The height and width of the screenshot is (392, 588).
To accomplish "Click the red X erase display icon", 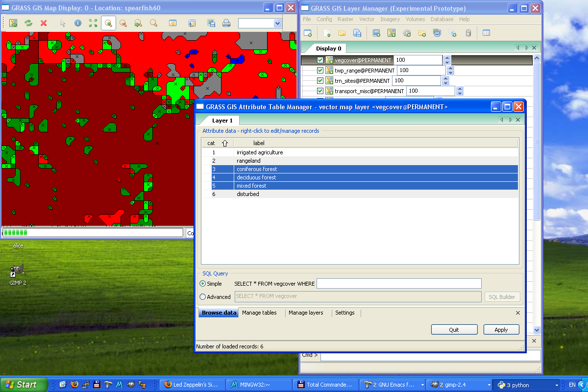I will click(44, 23).
